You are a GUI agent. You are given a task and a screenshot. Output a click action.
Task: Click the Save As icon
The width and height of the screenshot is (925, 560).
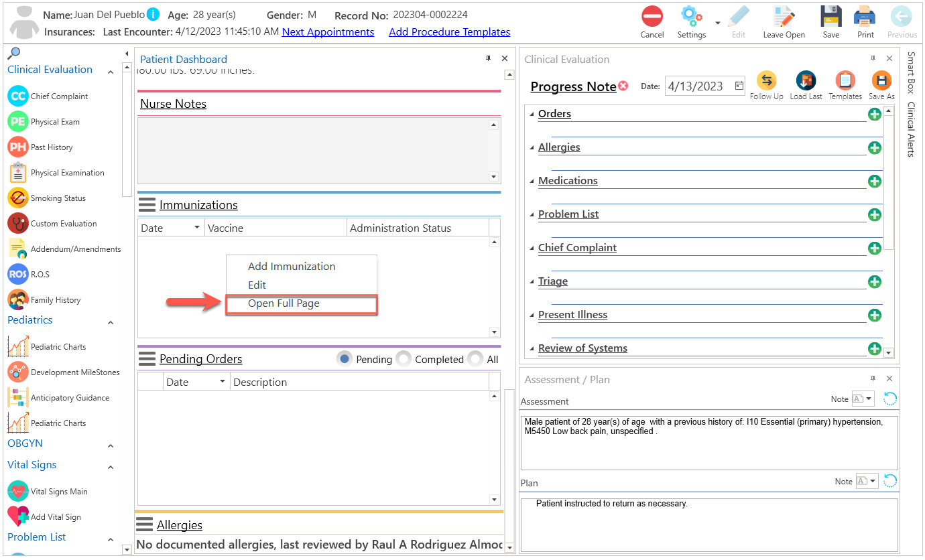881,81
